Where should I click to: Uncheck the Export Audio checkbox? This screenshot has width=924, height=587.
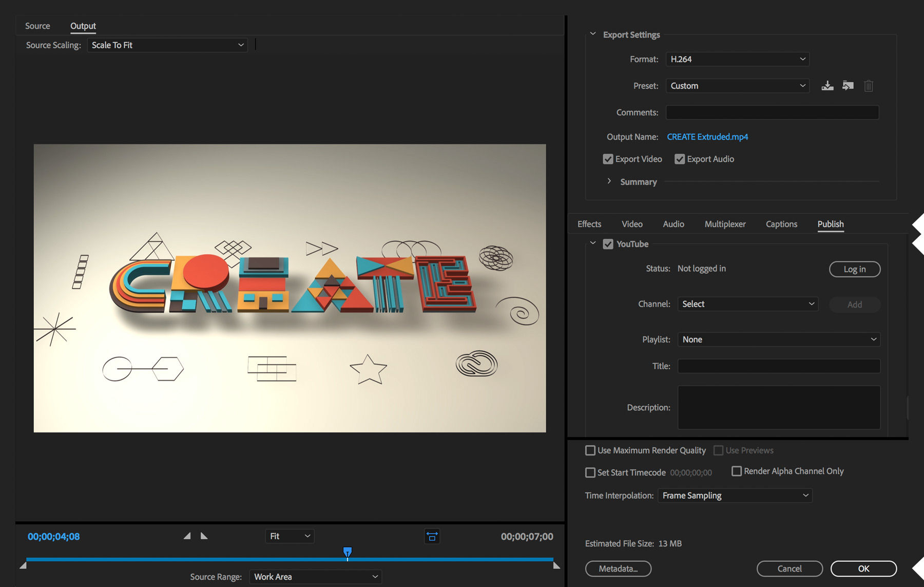tap(680, 159)
